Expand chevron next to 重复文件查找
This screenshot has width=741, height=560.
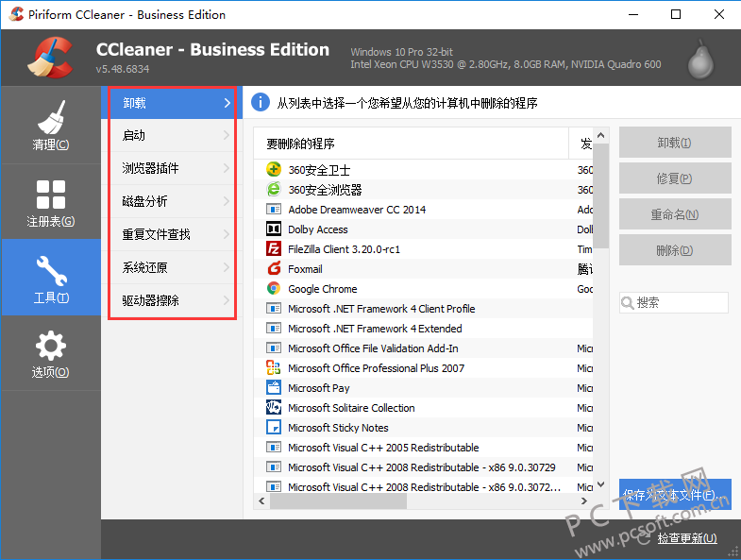[227, 234]
